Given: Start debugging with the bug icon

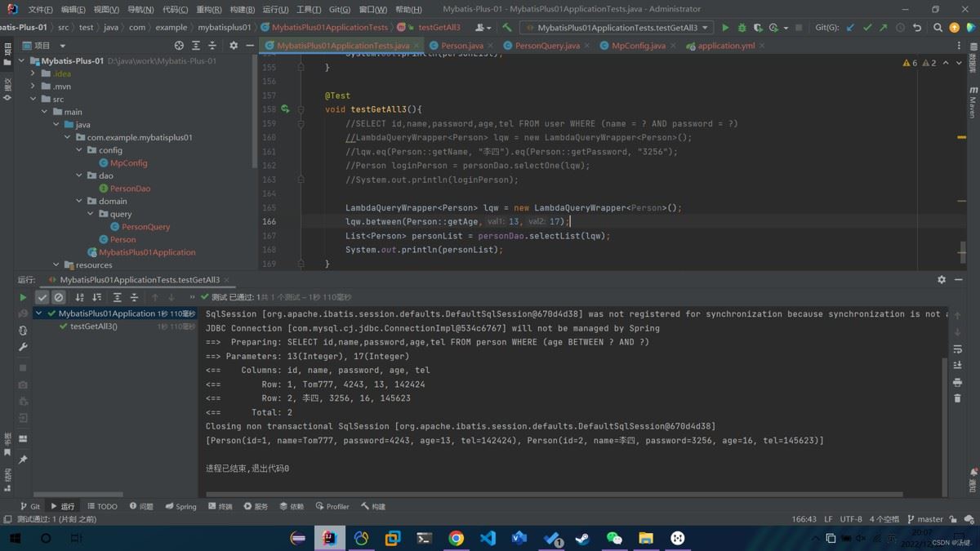Looking at the screenshot, I should pyautogui.click(x=742, y=28).
